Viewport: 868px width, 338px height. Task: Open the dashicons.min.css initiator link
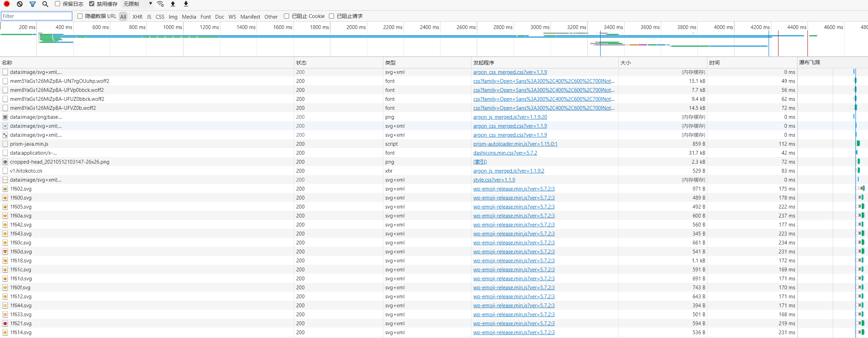(505, 153)
